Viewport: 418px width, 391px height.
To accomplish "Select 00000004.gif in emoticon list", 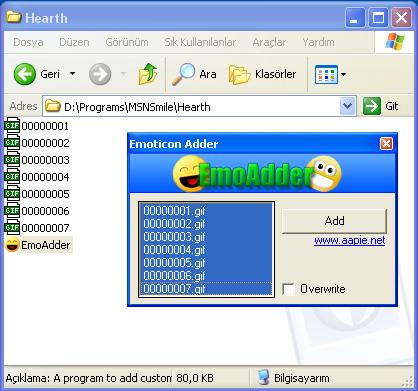I will pos(206,250).
